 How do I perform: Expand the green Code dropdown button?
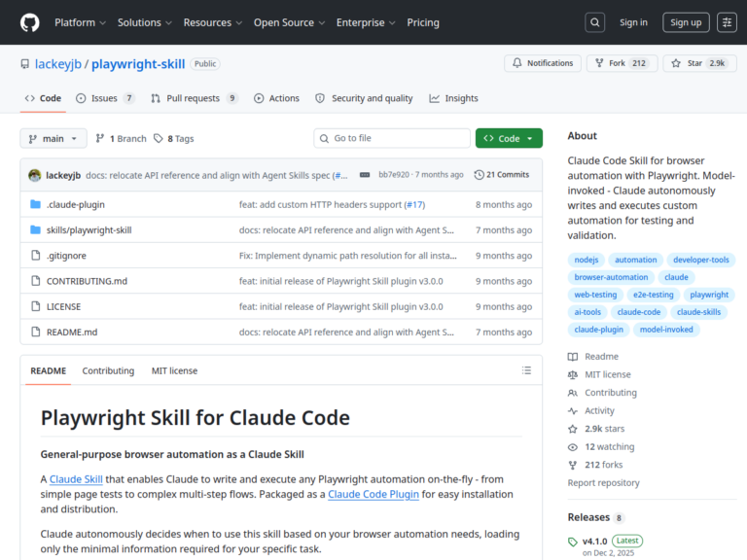(509, 139)
